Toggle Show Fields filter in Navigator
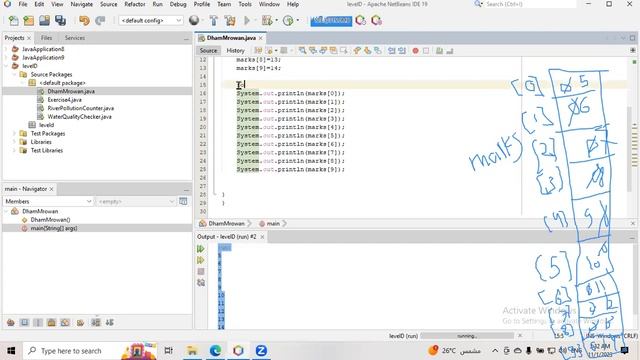640x360 pixels. tap(24, 322)
